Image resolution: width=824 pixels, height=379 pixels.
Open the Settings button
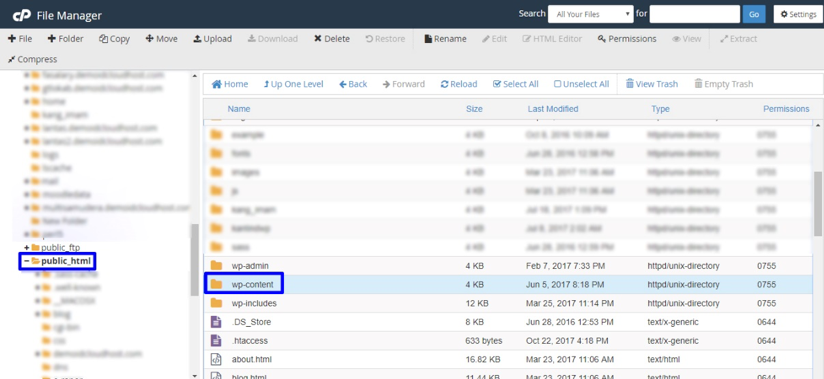798,14
